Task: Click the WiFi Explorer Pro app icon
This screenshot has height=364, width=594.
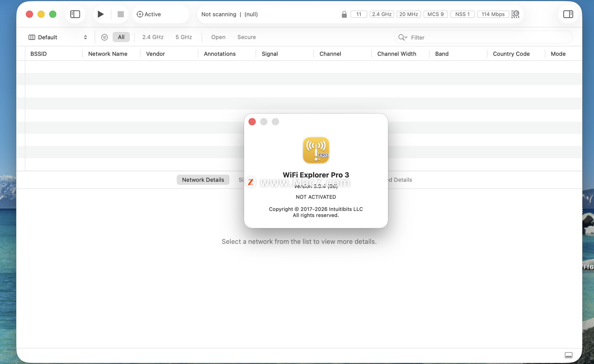Action: click(316, 150)
